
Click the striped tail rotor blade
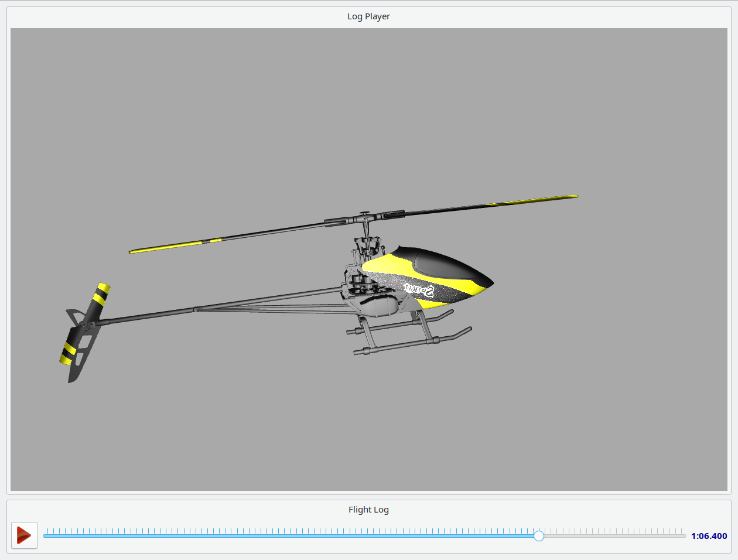point(101,295)
